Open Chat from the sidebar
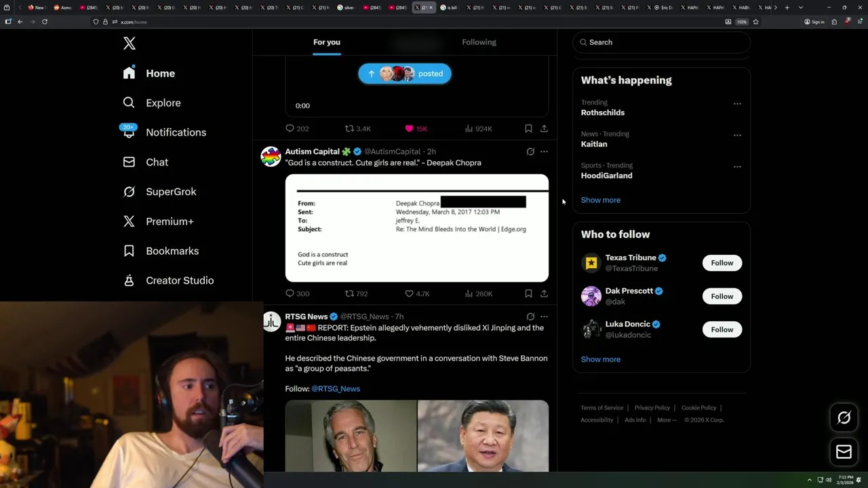The image size is (868, 488). point(146,162)
